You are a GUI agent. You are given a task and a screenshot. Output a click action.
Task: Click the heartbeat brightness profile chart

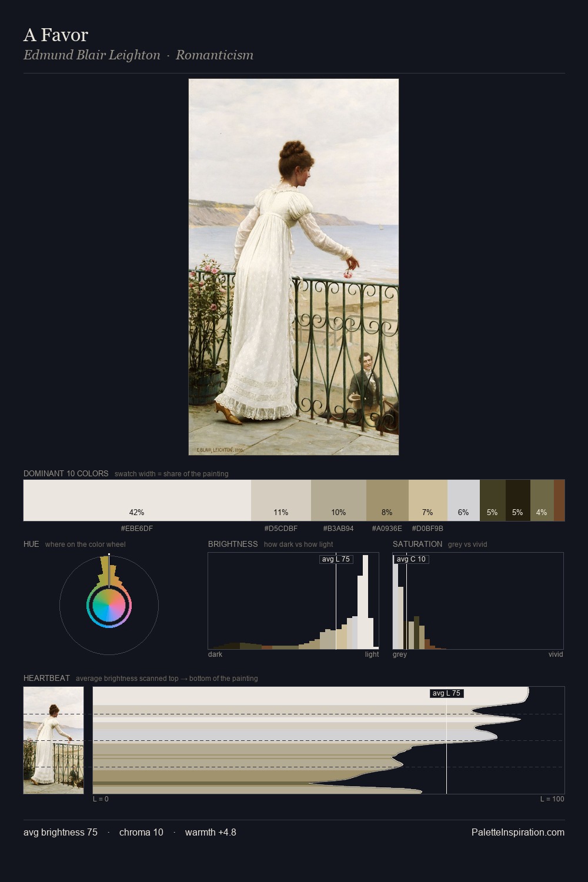tap(329, 740)
